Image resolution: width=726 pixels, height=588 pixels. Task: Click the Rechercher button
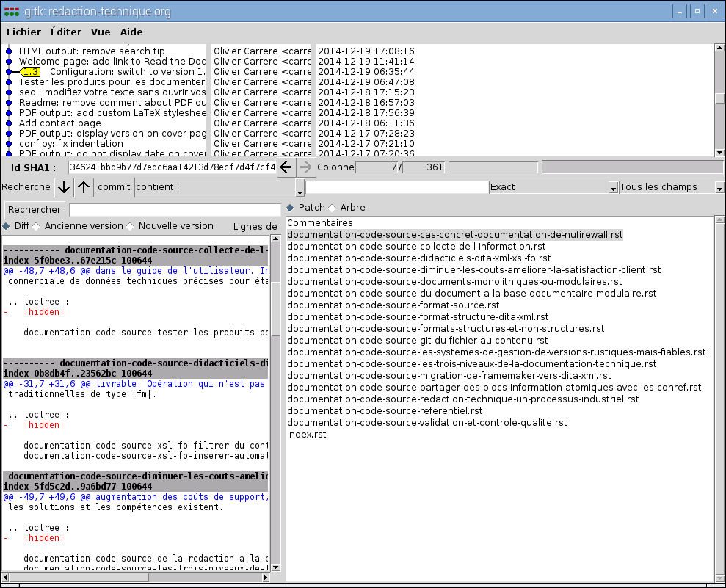coord(35,210)
